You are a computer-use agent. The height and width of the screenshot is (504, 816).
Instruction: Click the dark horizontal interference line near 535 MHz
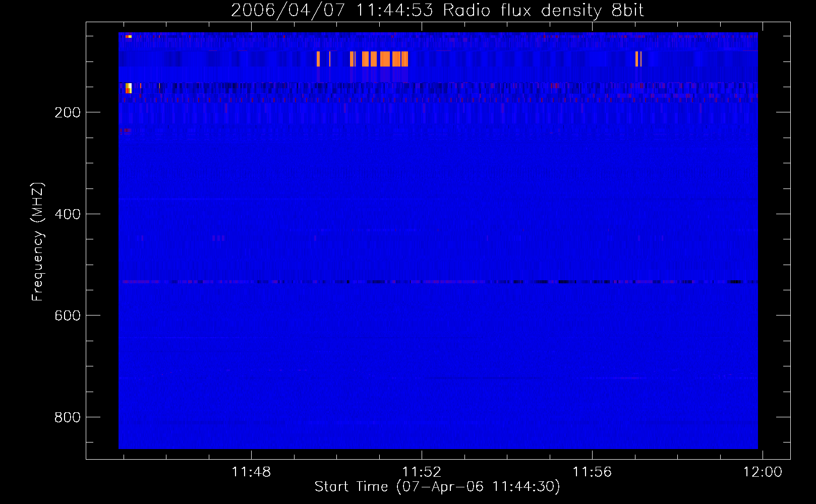click(438, 282)
